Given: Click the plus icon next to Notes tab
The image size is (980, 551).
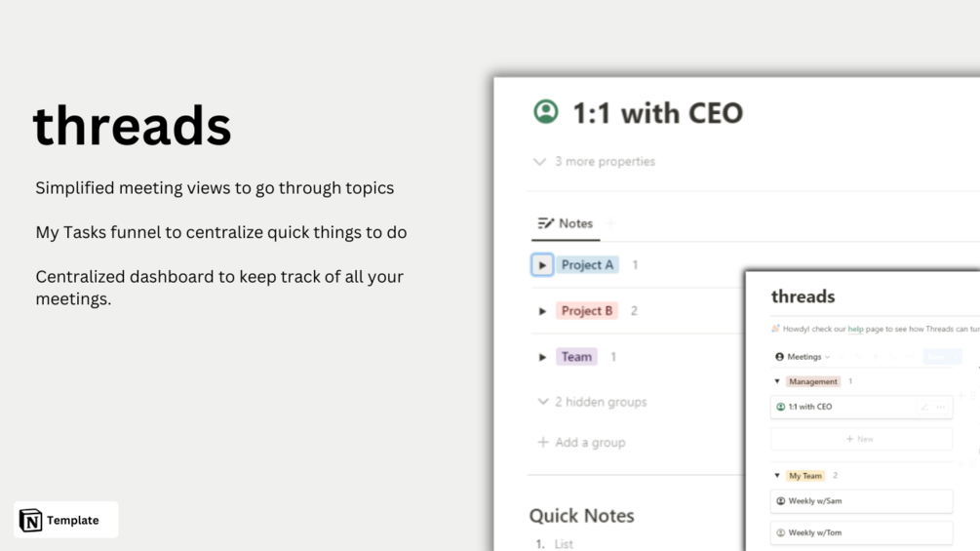Looking at the screenshot, I should [x=610, y=223].
